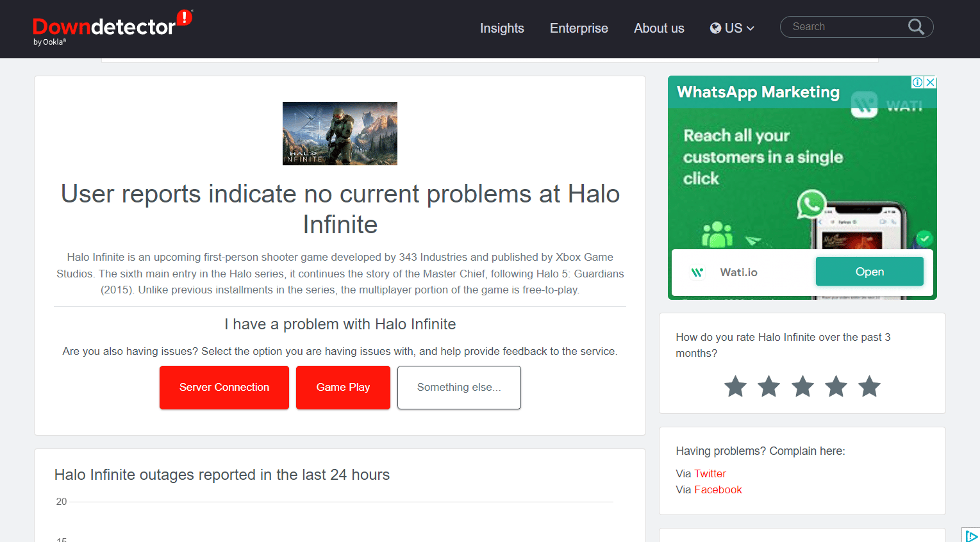Open the Facebook complaint link
This screenshot has width=980, height=542.
pos(718,489)
